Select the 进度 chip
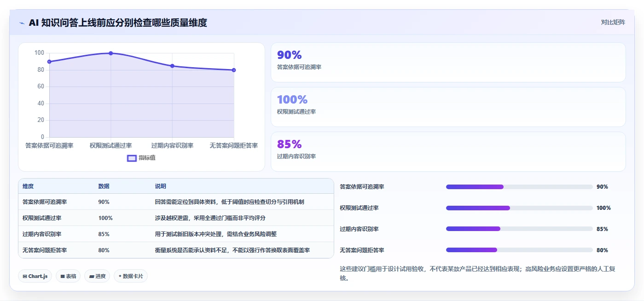This screenshot has width=644, height=301. pos(97,276)
